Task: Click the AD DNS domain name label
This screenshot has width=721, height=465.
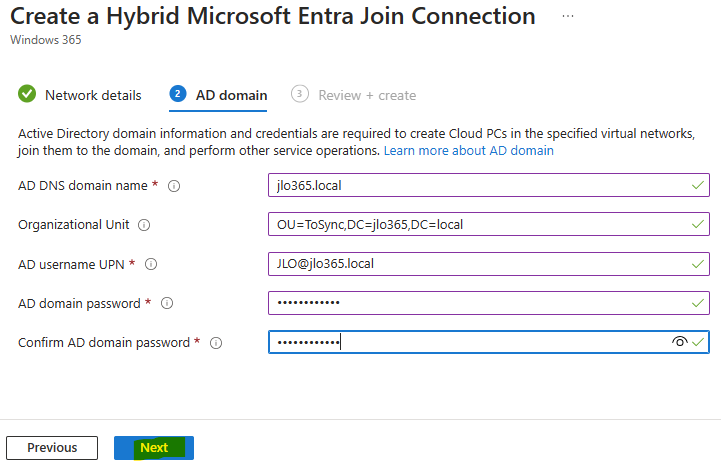Action: [x=83, y=186]
